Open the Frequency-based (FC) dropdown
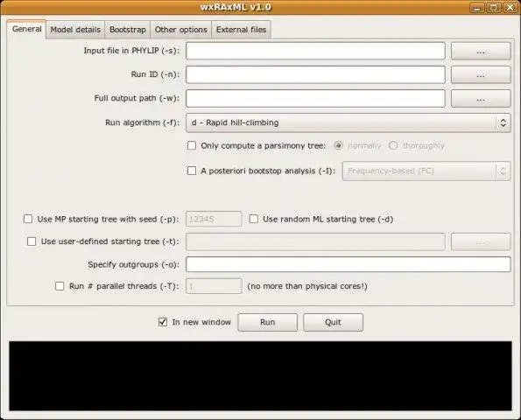 click(426, 171)
